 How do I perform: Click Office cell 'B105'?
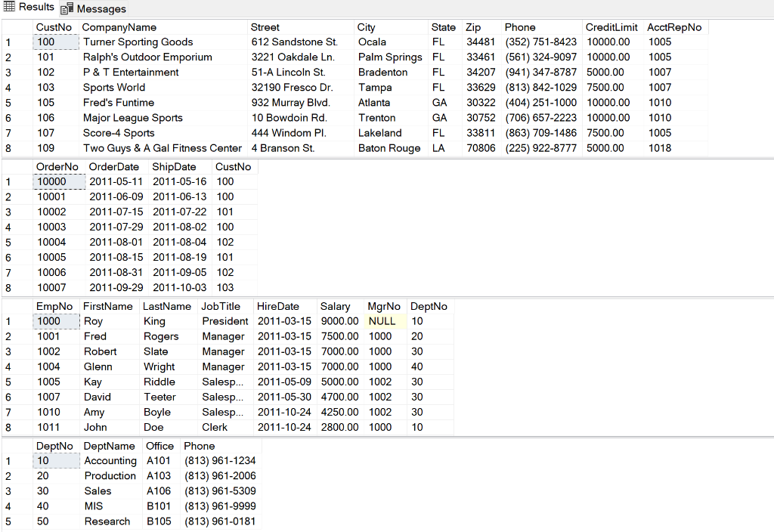pyautogui.click(x=162, y=521)
